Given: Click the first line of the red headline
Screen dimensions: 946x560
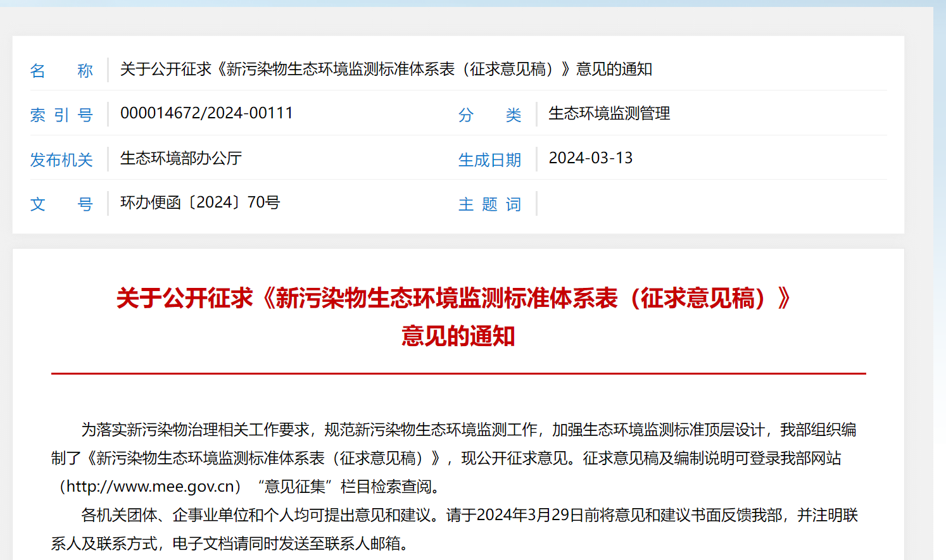Looking at the screenshot, I should pyautogui.click(x=454, y=298).
